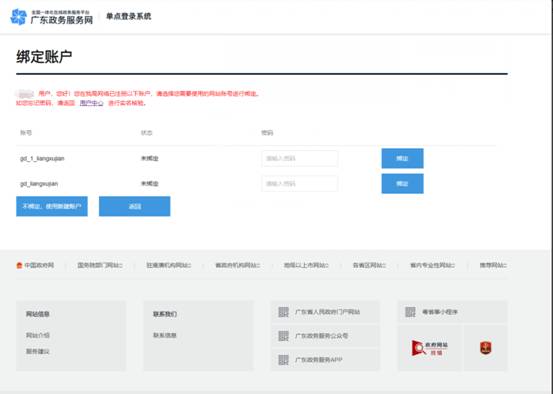Click the 不绑定,使用新建账户 button
The width and height of the screenshot is (553, 394).
(52, 206)
